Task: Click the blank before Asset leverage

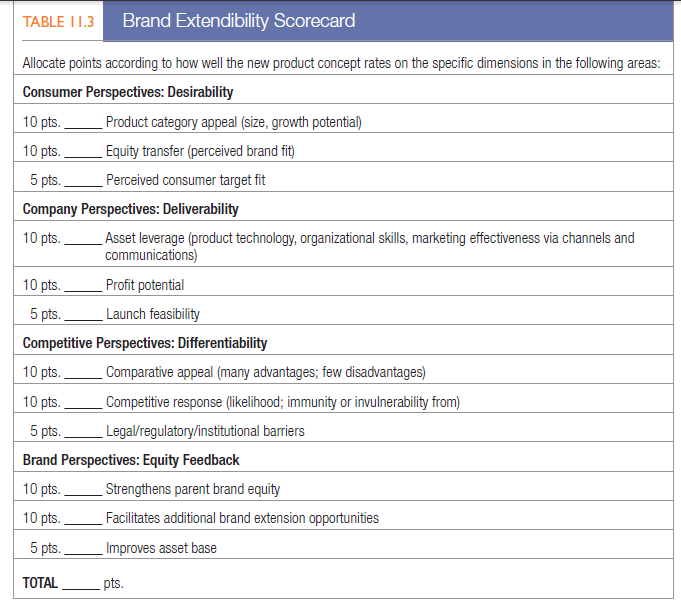Action: (x=83, y=239)
